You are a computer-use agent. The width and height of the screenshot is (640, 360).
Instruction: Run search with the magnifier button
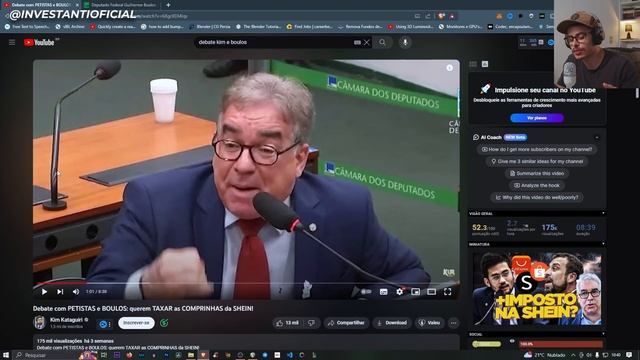point(382,42)
